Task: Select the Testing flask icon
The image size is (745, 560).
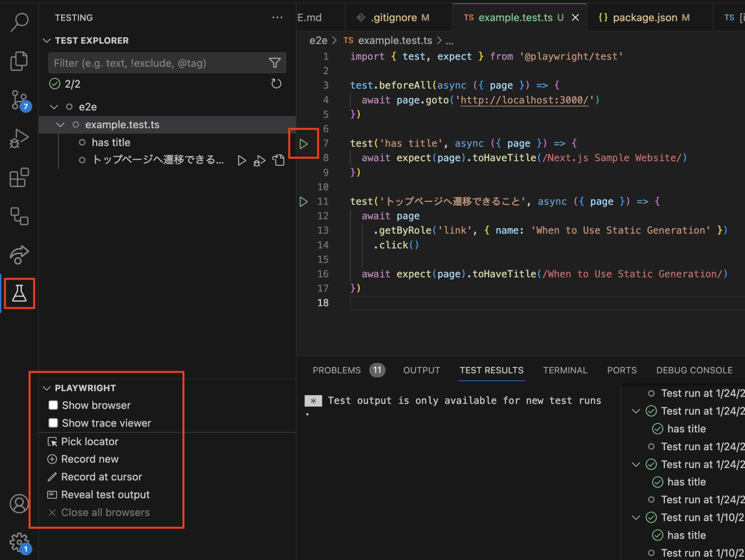Action: coord(19,293)
